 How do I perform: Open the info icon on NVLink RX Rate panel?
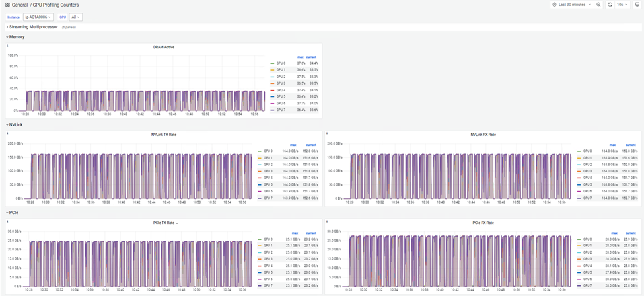coord(326,133)
